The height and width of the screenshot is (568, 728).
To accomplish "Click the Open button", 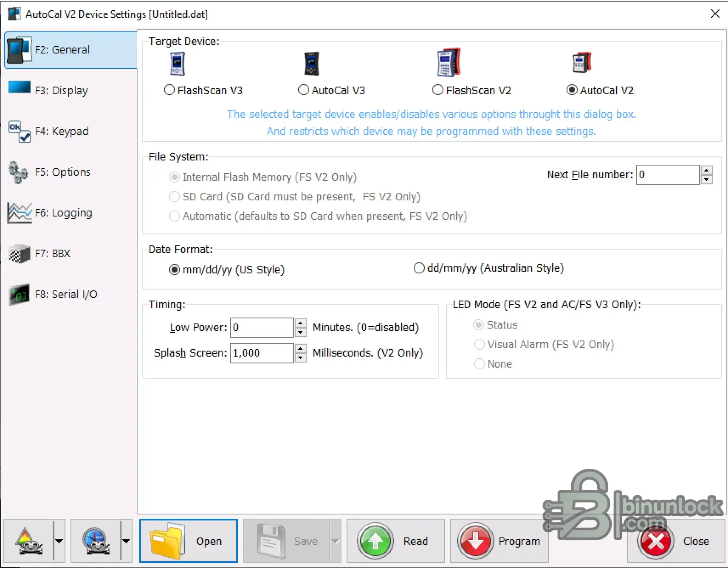I will [189, 540].
